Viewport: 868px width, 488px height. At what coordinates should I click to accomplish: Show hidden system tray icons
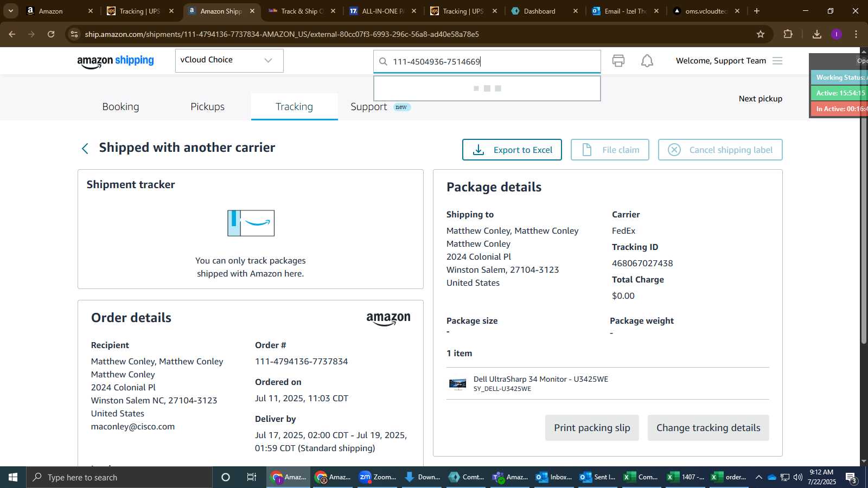pos(758,477)
